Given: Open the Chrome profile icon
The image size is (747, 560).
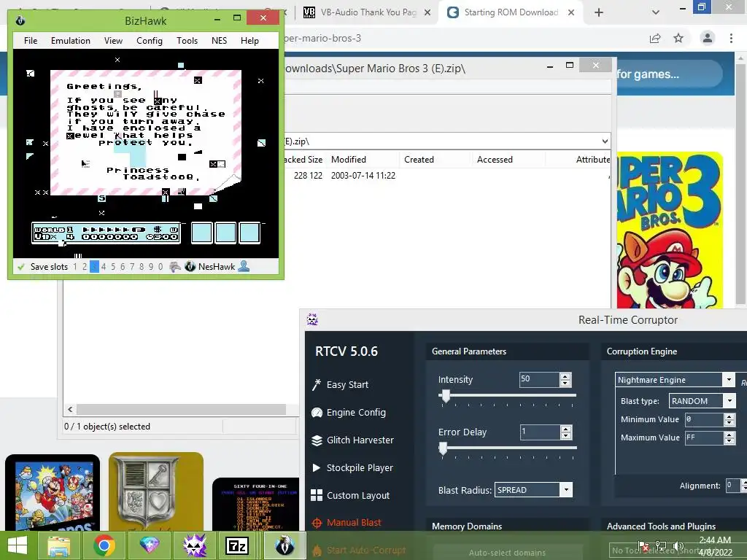Looking at the screenshot, I should [x=708, y=38].
